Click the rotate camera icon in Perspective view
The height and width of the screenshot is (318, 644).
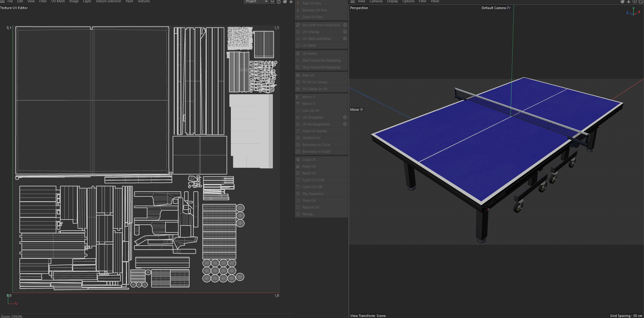[x=635, y=1]
